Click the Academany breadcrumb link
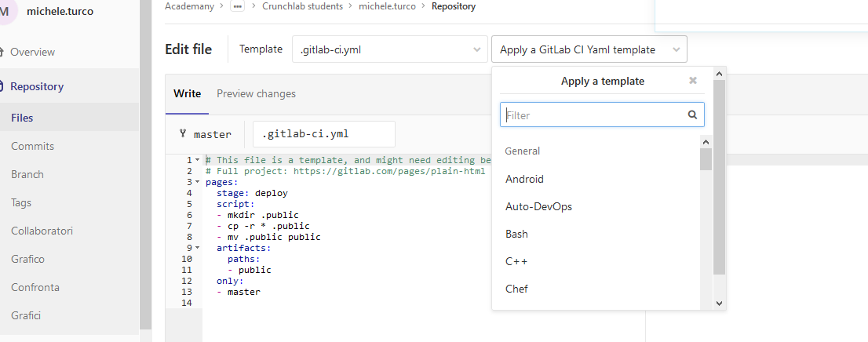 tap(189, 6)
